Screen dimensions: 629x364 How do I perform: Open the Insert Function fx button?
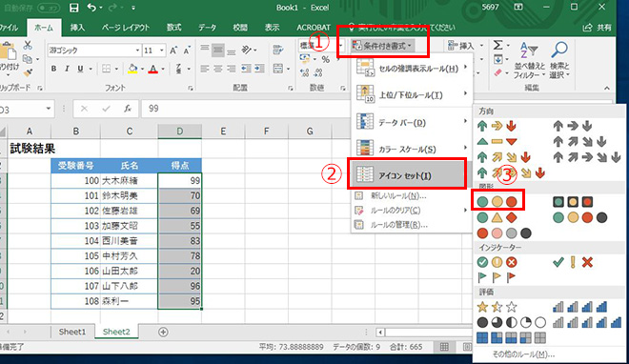tap(128, 109)
